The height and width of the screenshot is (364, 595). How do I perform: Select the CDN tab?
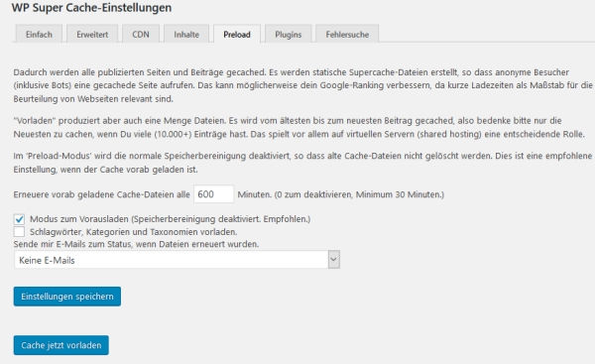coord(141,34)
